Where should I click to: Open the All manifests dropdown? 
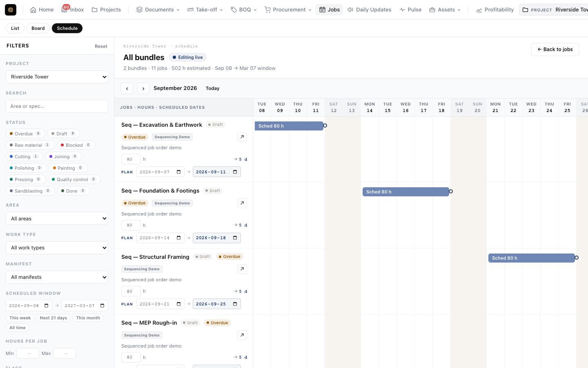point(57,277)
